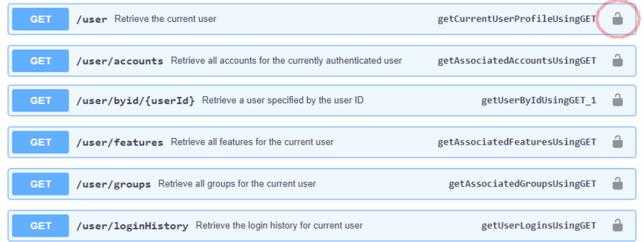644x242 pixels.
Task: Open lock icon on /user/groups row
Action: (617, 183)
